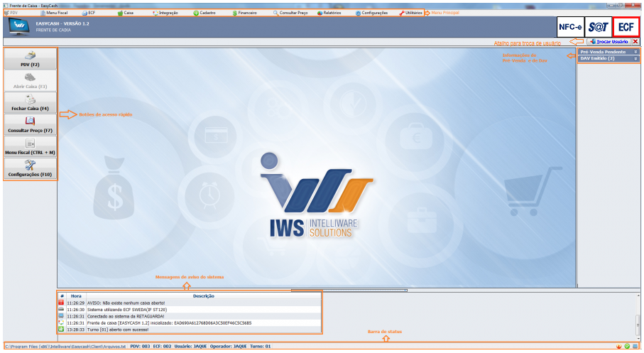
Task: Expand the DAV Emitido (2) panel
Action: pyautogui.click(x=608, y=59)
